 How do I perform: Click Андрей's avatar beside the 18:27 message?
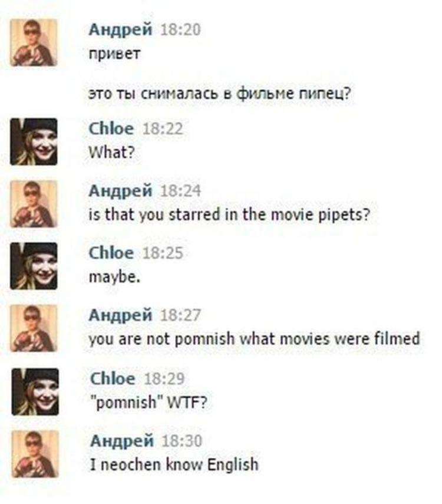(x=34, y=328)
